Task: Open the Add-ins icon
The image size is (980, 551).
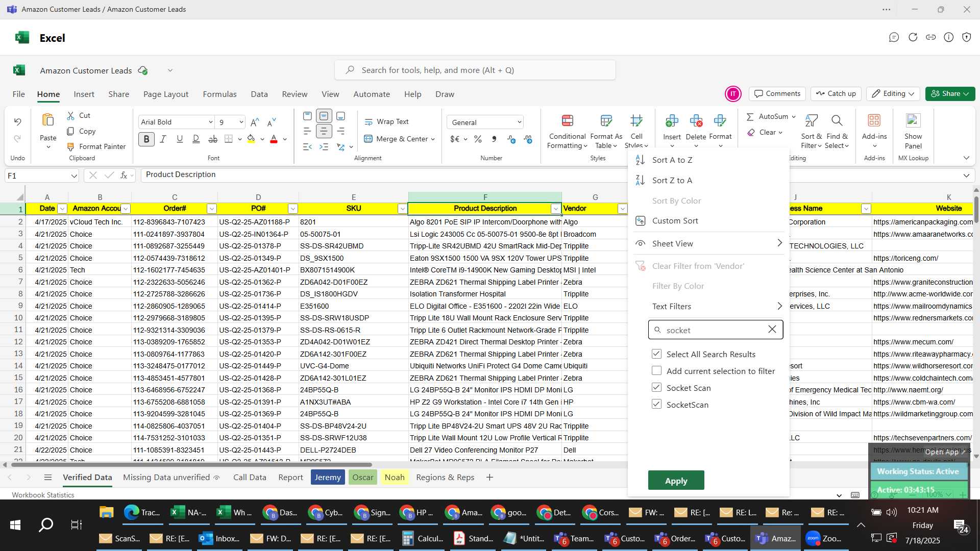Action: tap(874, 120)
